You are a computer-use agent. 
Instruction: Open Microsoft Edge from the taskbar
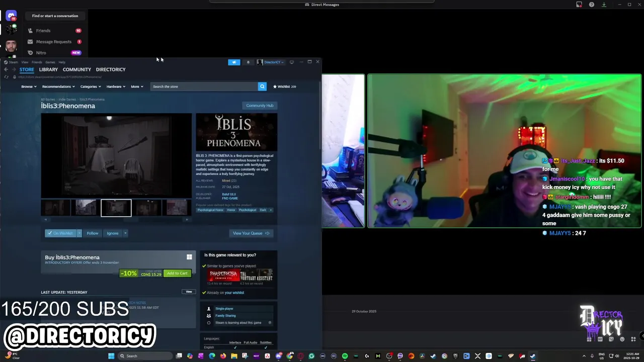212,356
